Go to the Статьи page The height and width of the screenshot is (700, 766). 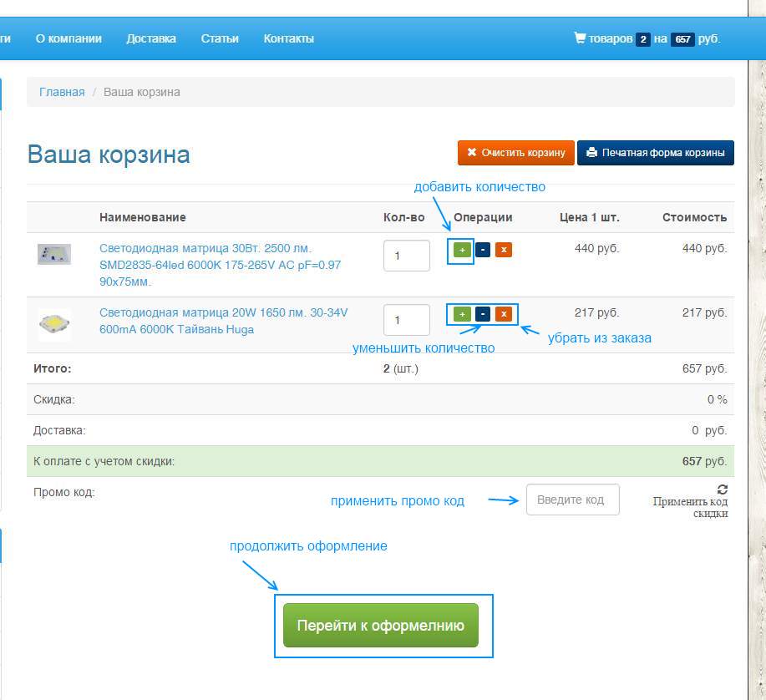pyautogui.click(x=220, y=38)
